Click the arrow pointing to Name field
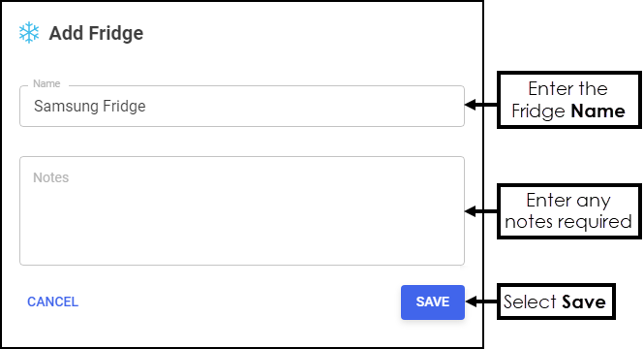Screen dimensions: 644x349 coord(481,105)
